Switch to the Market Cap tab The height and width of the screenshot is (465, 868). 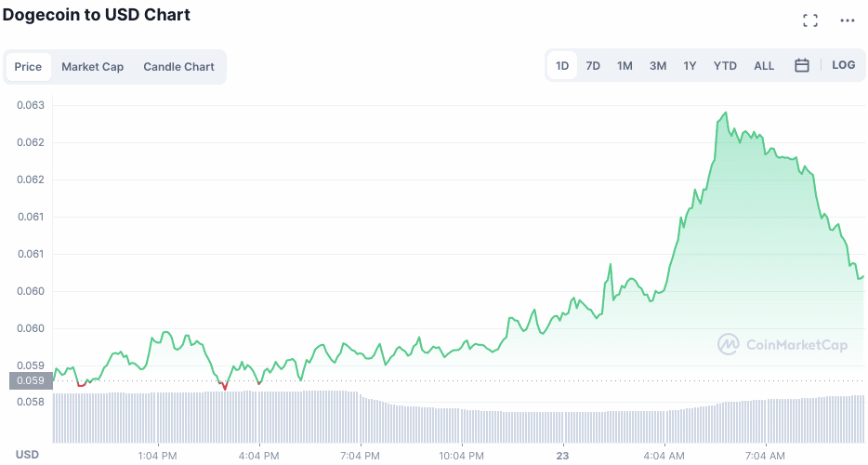(92, 67)
